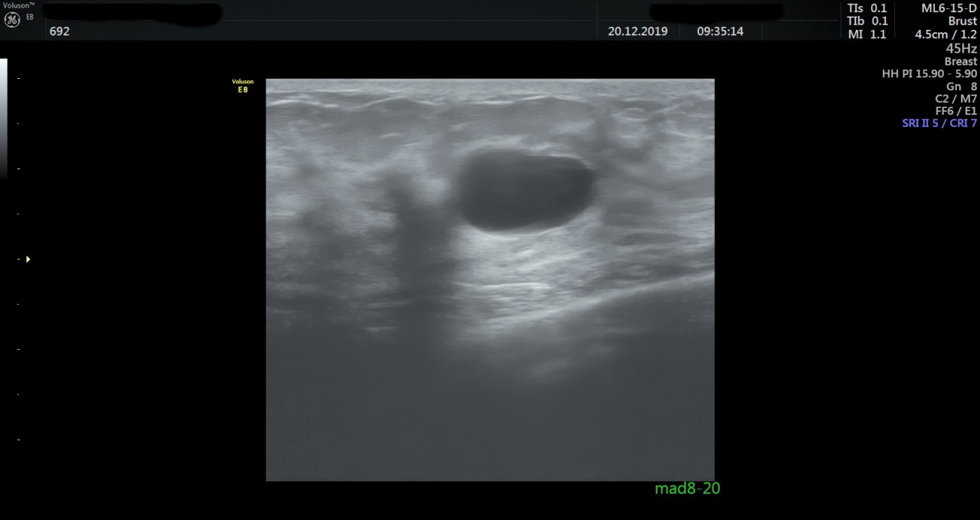Click the exam date 20.12.2019

(x=638, y=31)
